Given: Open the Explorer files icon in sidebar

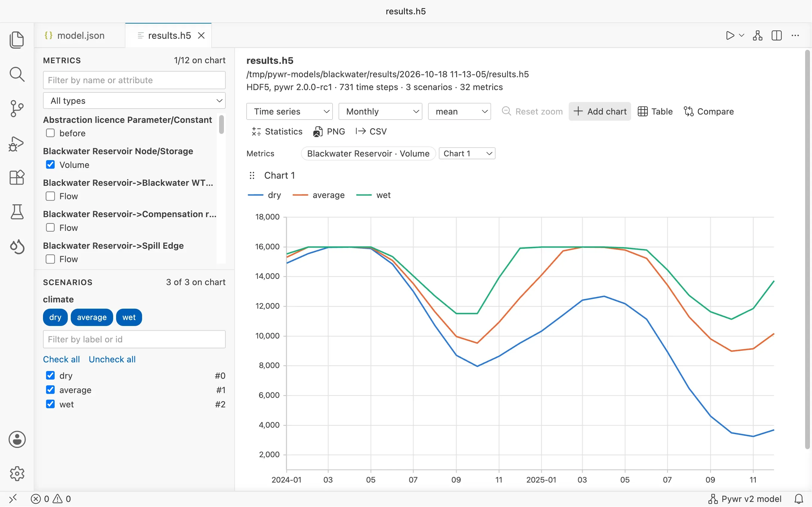Looking at the screenshot, I should click(x=17, y=40).
